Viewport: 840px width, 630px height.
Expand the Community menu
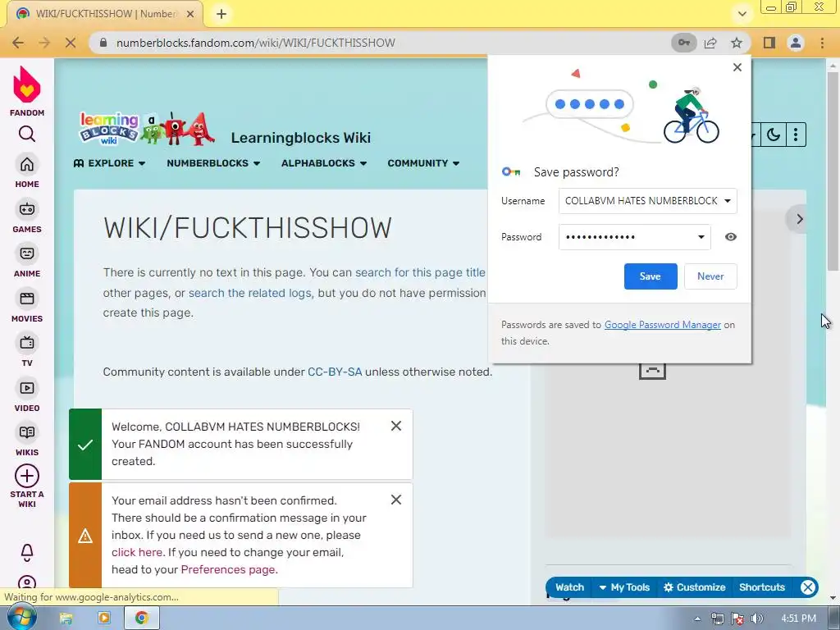click(x=423, y=163)
